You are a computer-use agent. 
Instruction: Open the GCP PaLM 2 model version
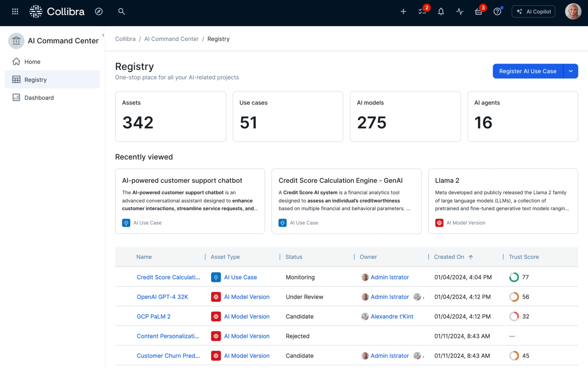pos(154,316)
